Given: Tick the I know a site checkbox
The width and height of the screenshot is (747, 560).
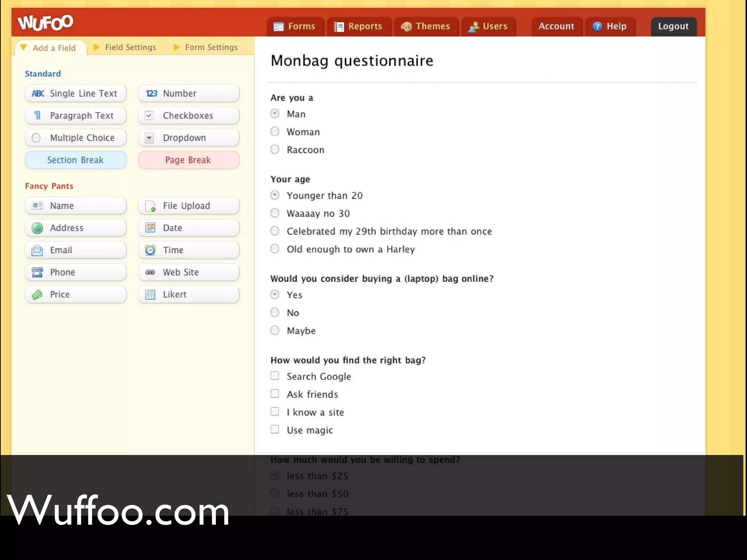Looking at the screenshot, I should pyautogui.click(x=275, y=412).
